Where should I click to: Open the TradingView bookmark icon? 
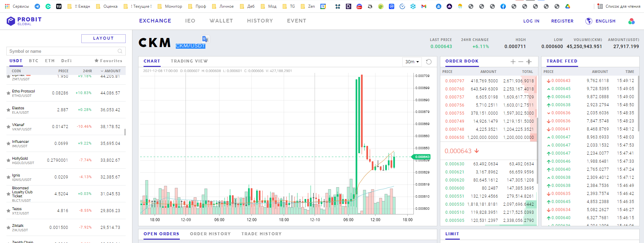pyautogui.click(x=59, y=6)
